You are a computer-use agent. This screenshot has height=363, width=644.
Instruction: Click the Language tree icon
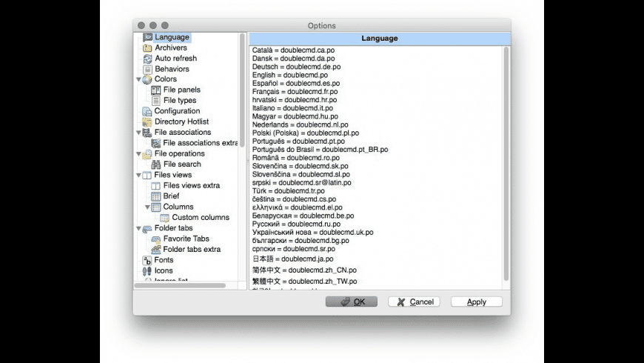click(x=148, y=37)
